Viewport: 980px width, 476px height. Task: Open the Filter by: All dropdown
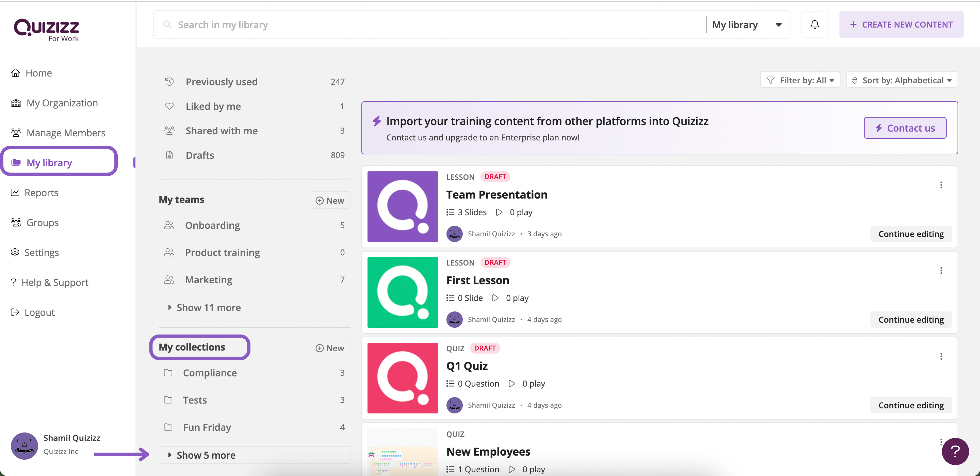800,80
